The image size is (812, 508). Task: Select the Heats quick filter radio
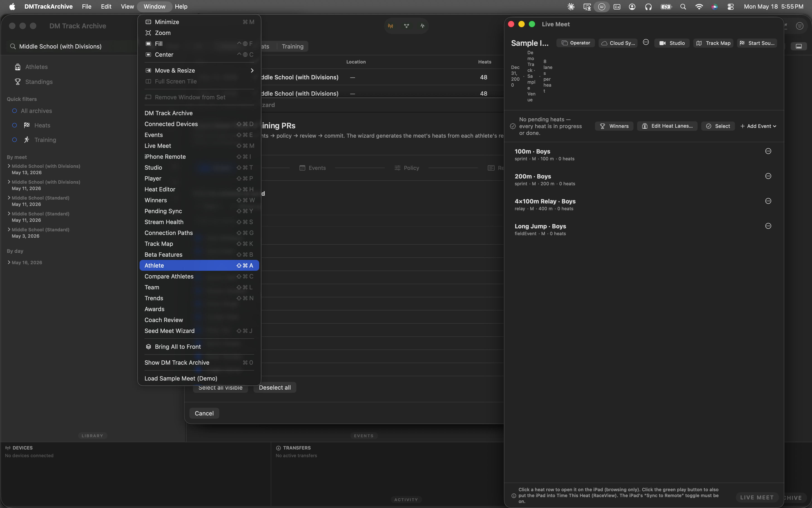[x=14, y=125]
